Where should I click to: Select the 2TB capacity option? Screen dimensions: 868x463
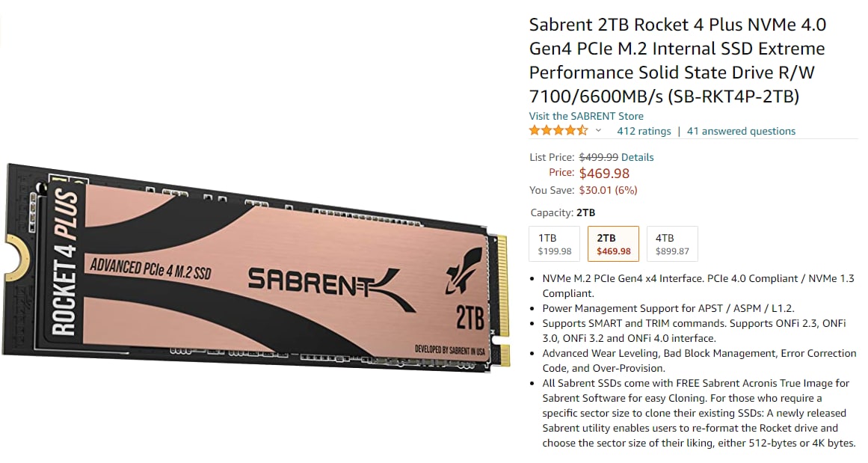point(613,244)
